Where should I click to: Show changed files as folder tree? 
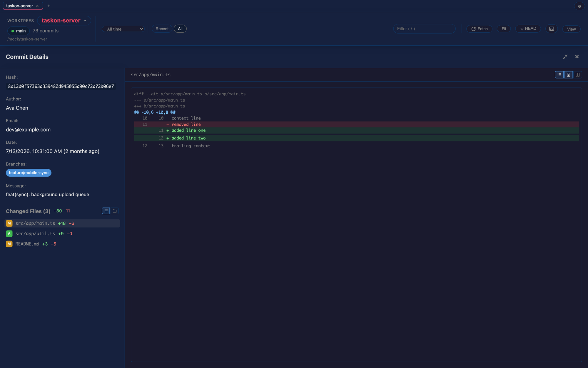click(115, 211)
